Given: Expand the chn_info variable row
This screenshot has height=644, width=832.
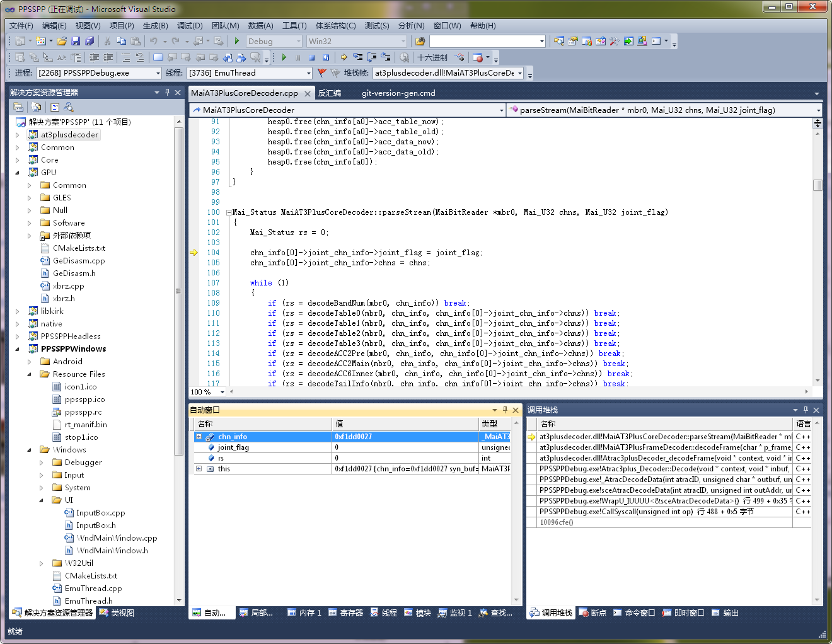Looking at the screenshot, I should point(199,437).
